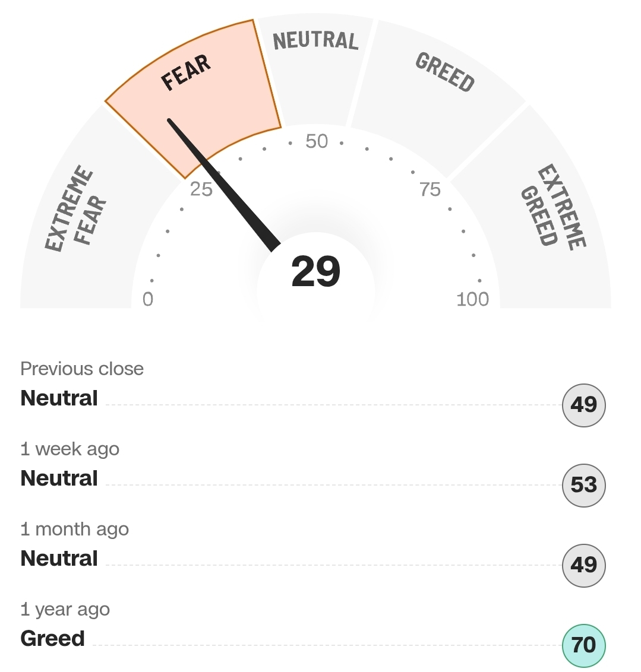Click the 1 week ago label

click(70, 449)
